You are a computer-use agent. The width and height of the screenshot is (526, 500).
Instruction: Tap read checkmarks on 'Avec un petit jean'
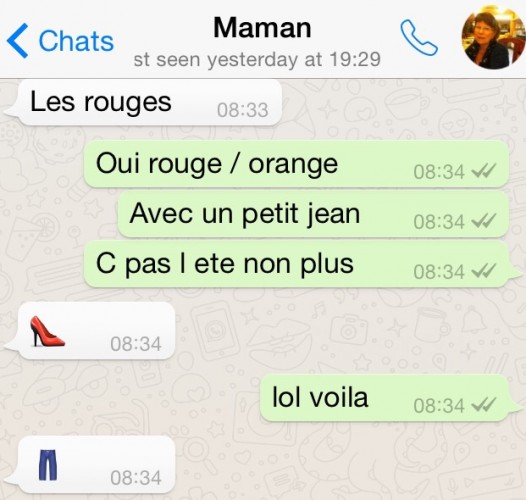click(483, 221)
